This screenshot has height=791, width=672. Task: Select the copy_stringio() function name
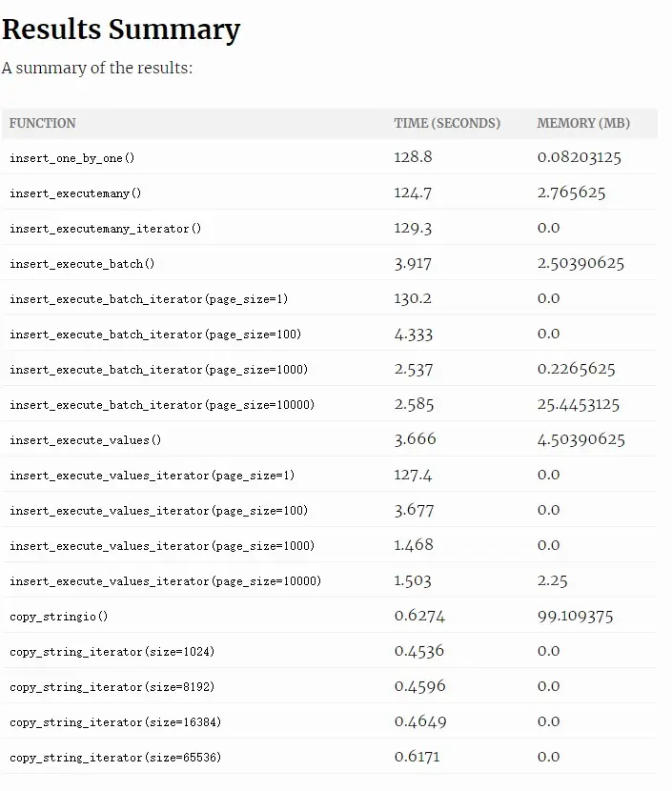click(x=58, y=617)
